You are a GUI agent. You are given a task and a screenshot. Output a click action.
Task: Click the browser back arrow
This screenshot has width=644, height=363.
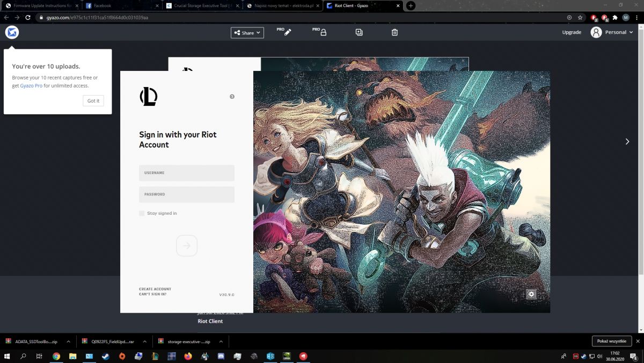point(6,17)
